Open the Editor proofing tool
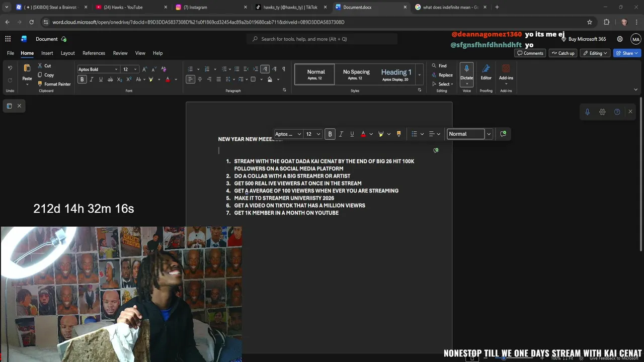Image resolution: width=644 pixels, height=362 pixels. pos(486,72)
